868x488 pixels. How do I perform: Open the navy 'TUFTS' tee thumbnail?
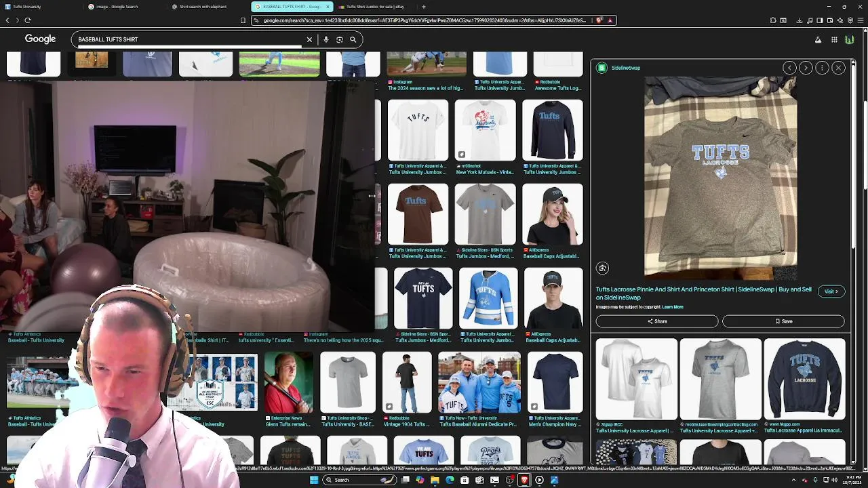(423, 298)
